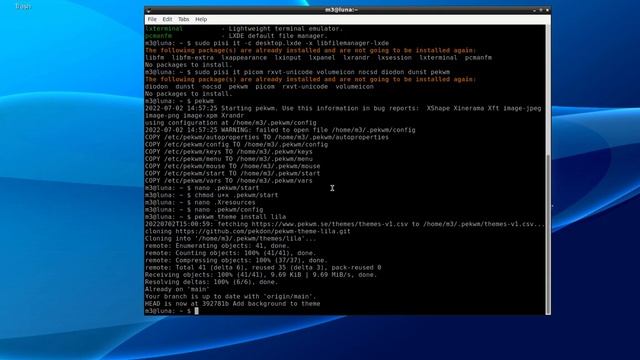The image size is (640, 360).
Task: Minimize the m3@luna terminal window
Action: 534,10
